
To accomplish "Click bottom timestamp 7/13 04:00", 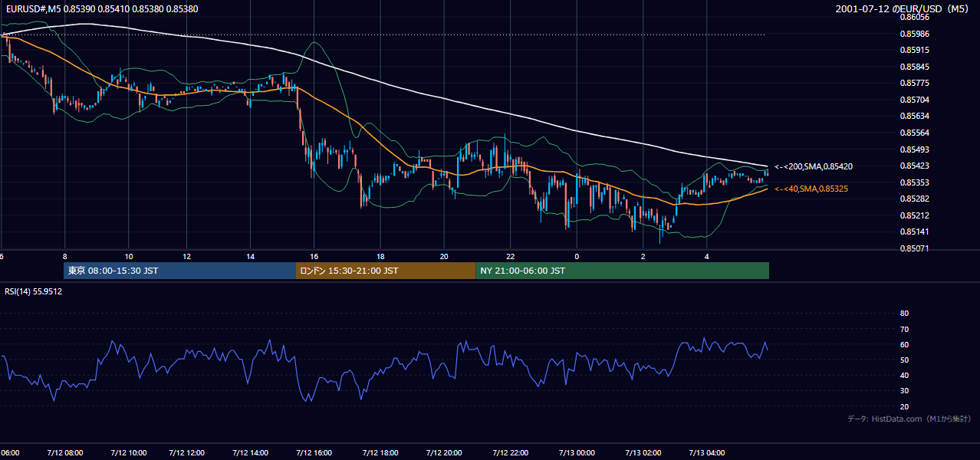I will (x=707, y=453).
